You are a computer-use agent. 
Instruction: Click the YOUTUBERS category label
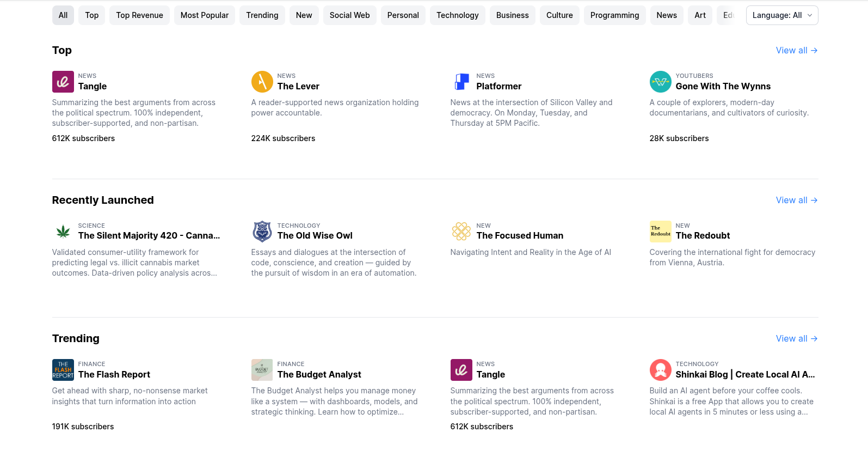(694, 76)
